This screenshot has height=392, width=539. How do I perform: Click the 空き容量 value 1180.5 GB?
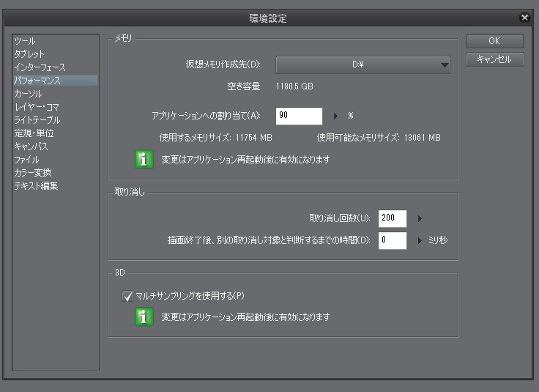(x=294, y=86)
